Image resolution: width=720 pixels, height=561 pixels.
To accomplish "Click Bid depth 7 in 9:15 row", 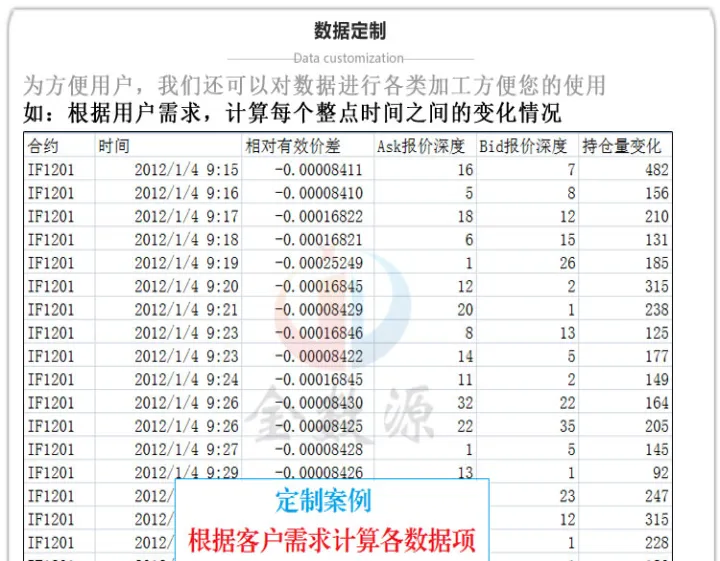I will click(x=571, y=170).
